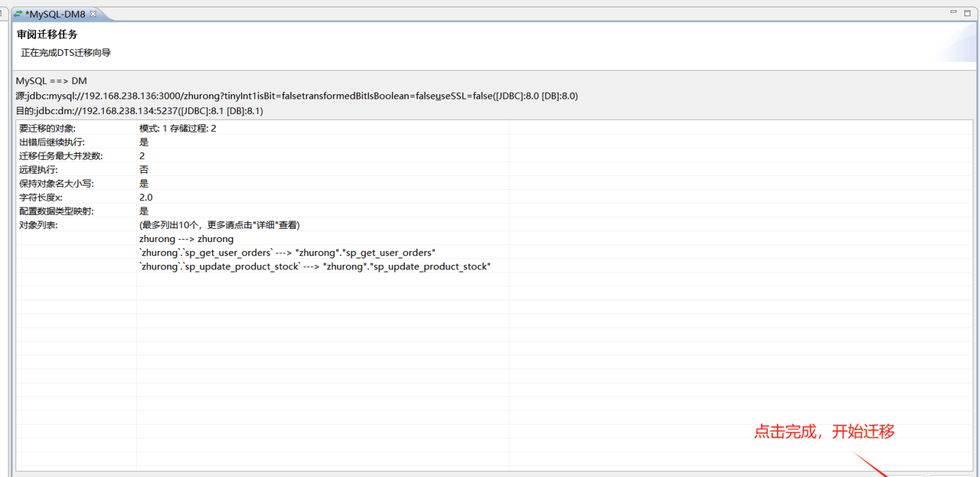Screen dimensions: 980x477
Task: Click the destination jdbc:dm connection string line
Action: click(139, 111)
